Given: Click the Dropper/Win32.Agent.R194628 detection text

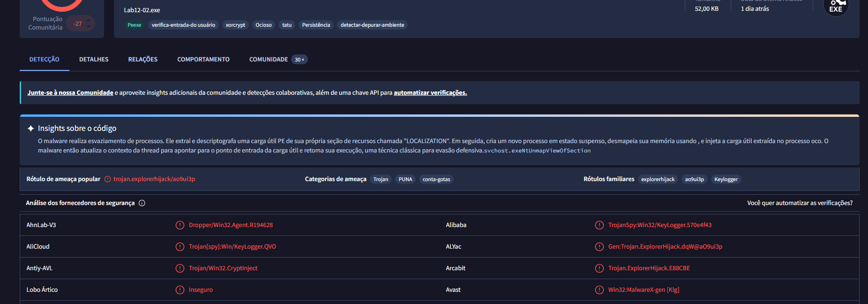Looking at the screenshot, I should (x=231, y=225).
